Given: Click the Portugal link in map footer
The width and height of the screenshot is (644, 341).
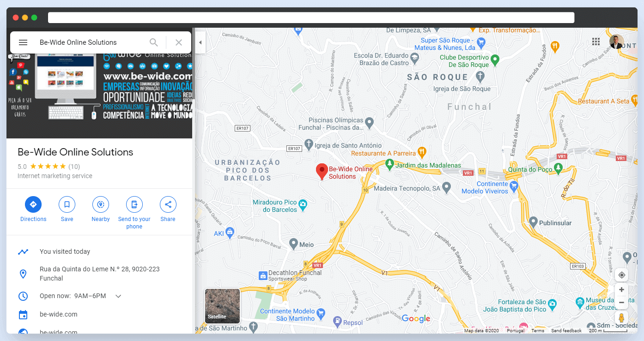Looking at the screenshot, I should coord(516,330).
